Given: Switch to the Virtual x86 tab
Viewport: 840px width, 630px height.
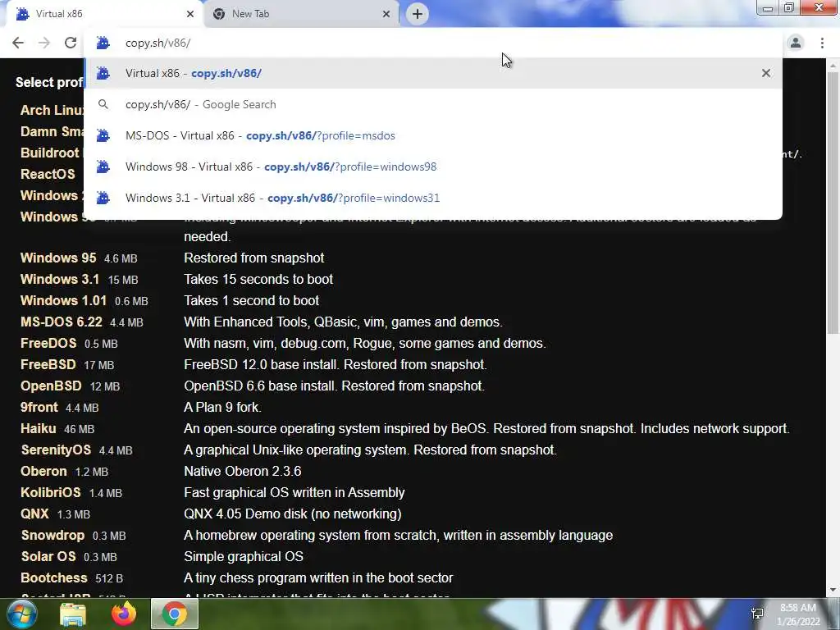Looking at the screenshot, I should pos(104,14).
